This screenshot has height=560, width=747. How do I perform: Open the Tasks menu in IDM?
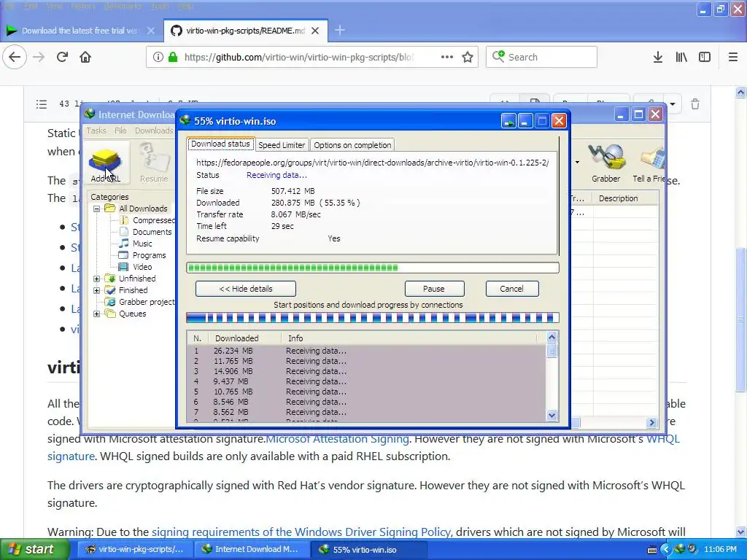pos(96,131)
